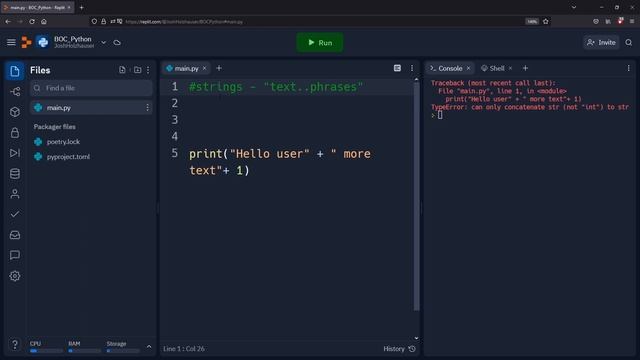Image resolution: width=640 pixels, height=360 pixels.
Task: Click the History clock icon
Action: coord(412,349)
